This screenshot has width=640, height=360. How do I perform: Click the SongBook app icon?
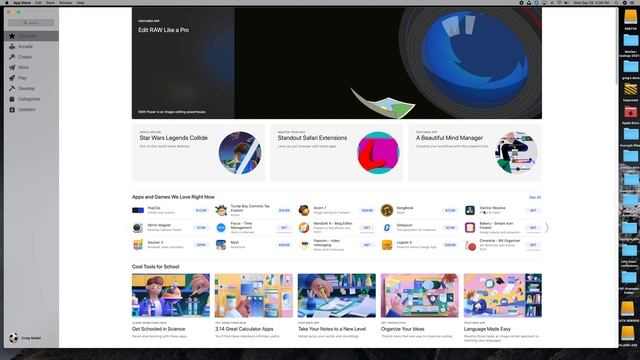(x=387, y=210)
